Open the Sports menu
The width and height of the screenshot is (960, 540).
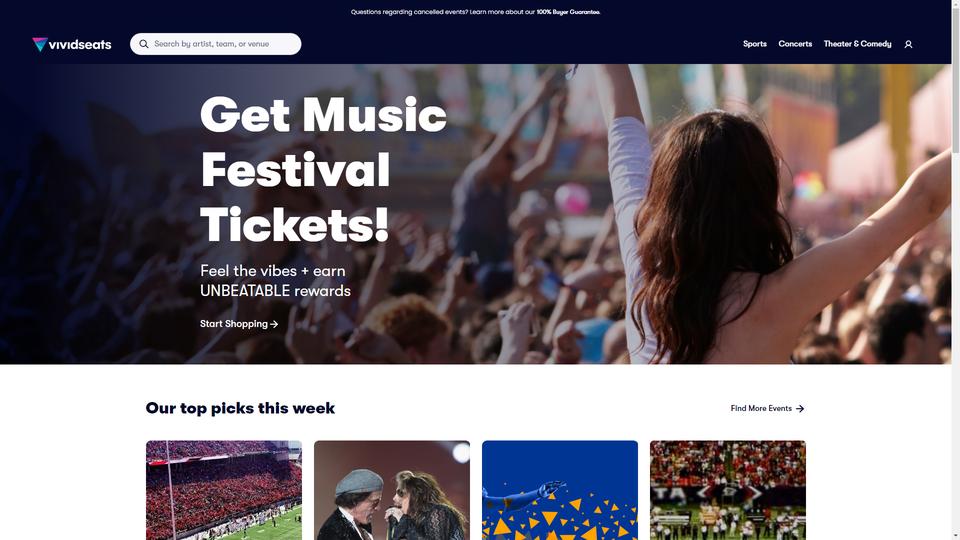click(x=755, y=44)
